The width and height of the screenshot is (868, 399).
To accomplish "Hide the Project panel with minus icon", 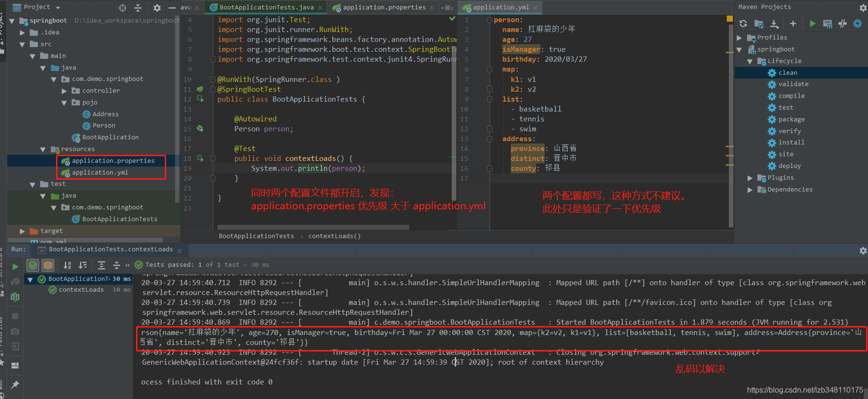I will point(172,8).
